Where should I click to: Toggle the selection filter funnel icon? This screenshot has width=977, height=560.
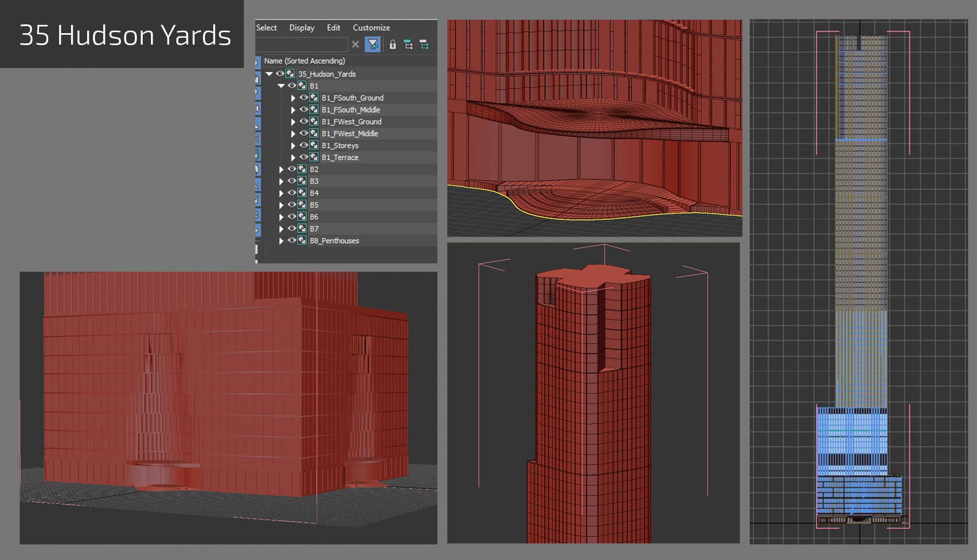[373, 45]
